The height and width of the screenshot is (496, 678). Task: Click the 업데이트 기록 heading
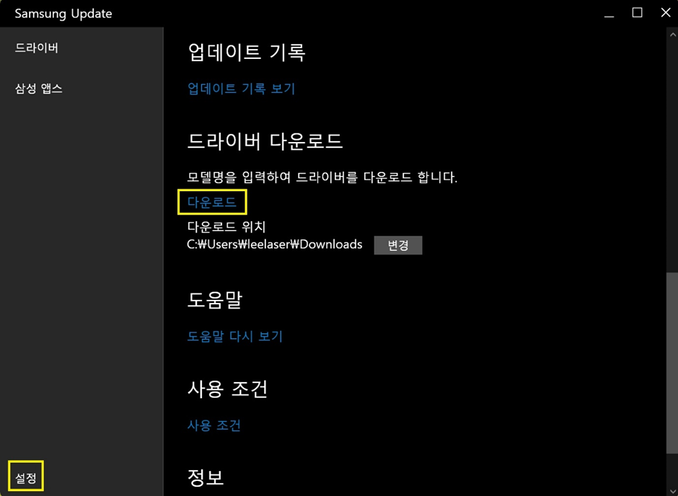click(246, 52)
